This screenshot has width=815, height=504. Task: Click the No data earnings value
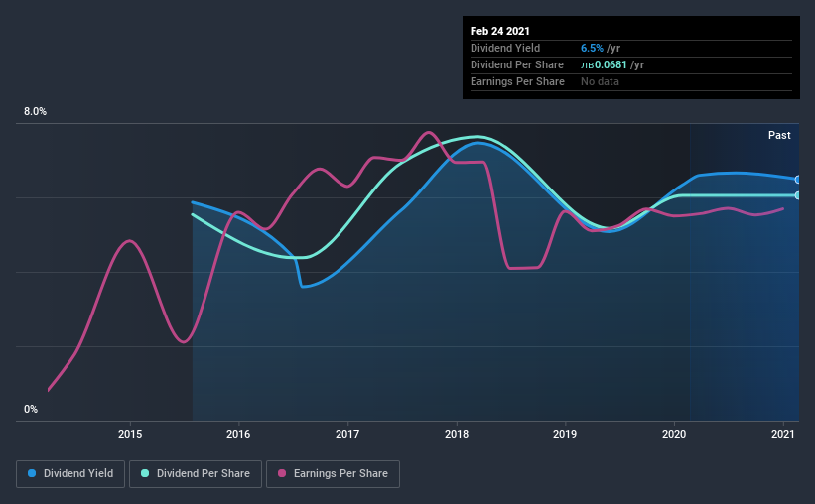pyautogui.click(x=600, y=81)
